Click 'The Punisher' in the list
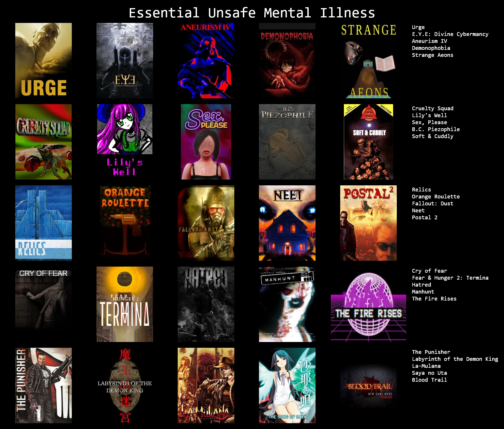 tap(431, 352)
